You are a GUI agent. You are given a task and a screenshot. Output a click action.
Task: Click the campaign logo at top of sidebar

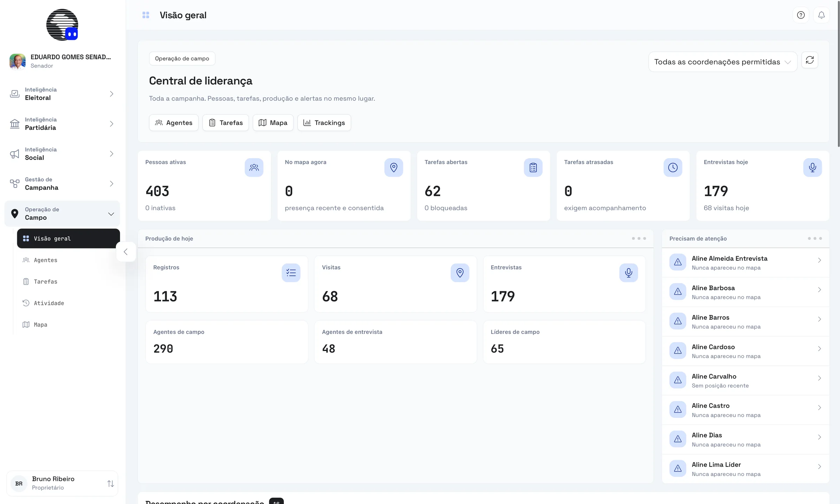62,25
